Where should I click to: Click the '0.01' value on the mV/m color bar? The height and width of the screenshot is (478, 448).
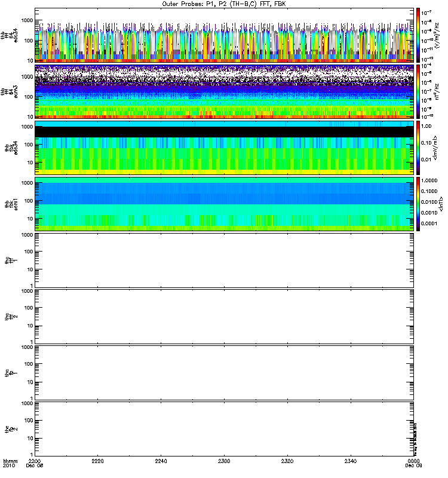click(x=426, y=160)
